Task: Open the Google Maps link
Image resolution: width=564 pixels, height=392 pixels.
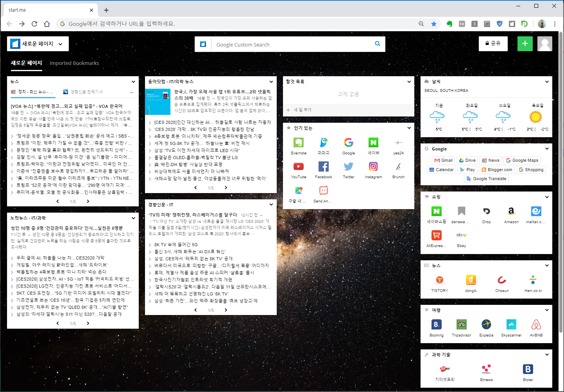Action: [522, 160]
